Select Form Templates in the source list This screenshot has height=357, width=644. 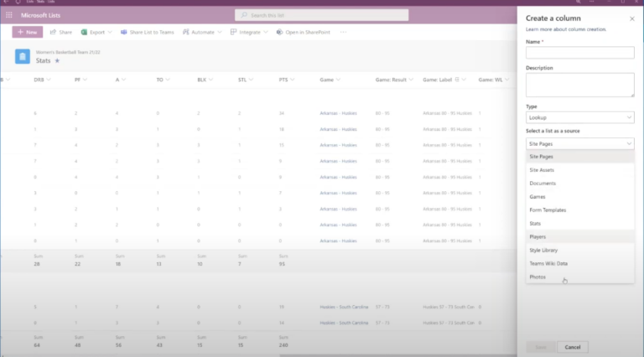point(580,210)
